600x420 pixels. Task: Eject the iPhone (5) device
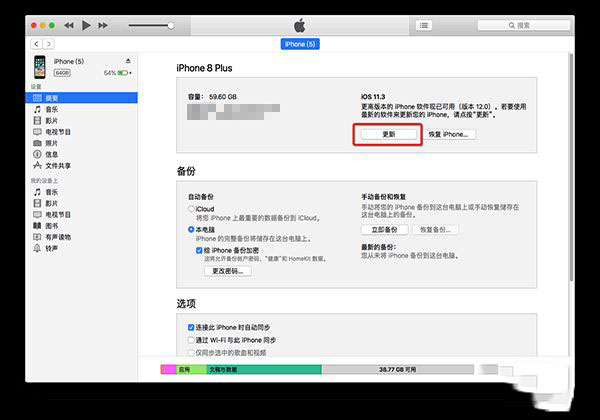[128, 61]
